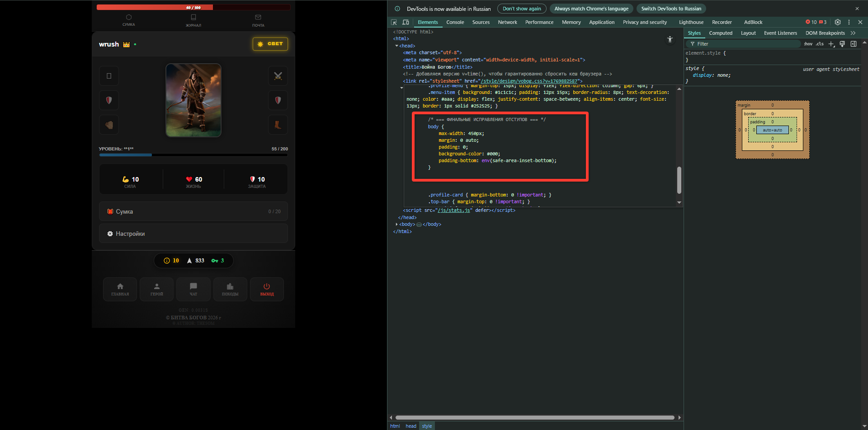Open the Чат chat button

pos(193,289)
